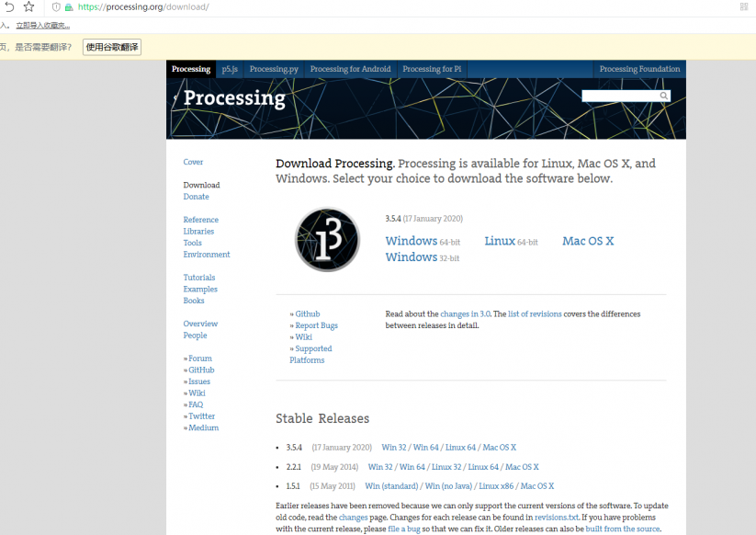This screenshot has width=756, height=535.
Task: Click the Processing 3 logo image
Action: (327, 239)
